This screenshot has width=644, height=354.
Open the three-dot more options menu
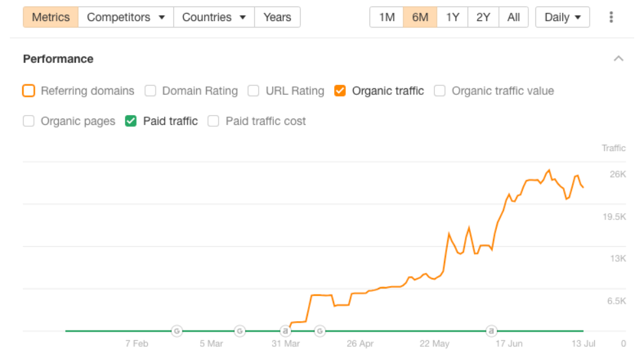pos(611,17)
